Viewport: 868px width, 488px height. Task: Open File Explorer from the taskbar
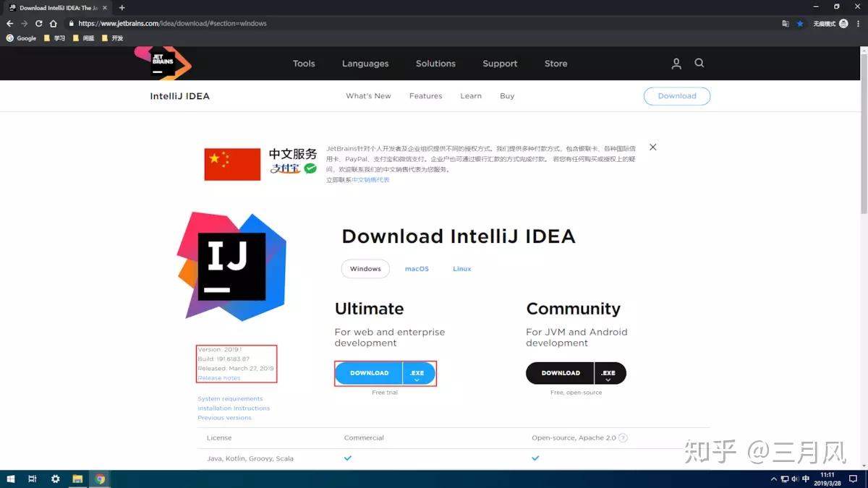(77, 479)
